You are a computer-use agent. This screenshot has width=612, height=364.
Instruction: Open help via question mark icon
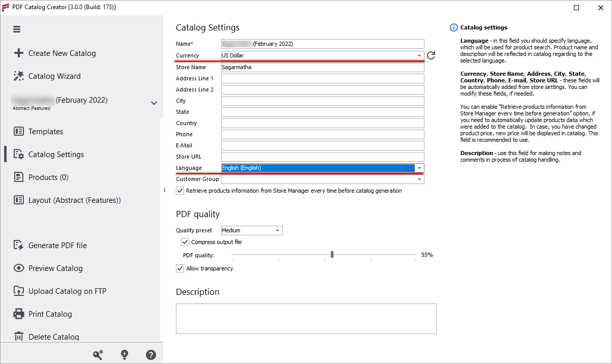click(x=151, y=355)
